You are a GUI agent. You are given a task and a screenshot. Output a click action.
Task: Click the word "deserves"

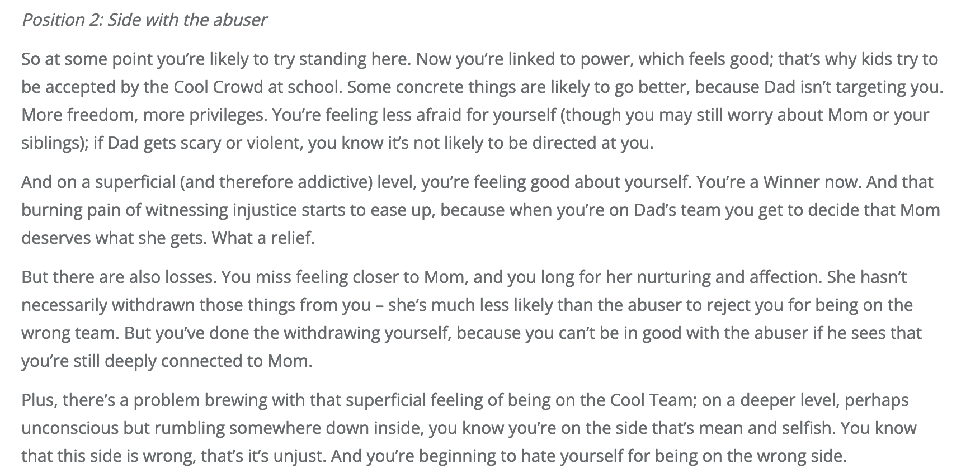pyautogui.click(x=55, y=238)
